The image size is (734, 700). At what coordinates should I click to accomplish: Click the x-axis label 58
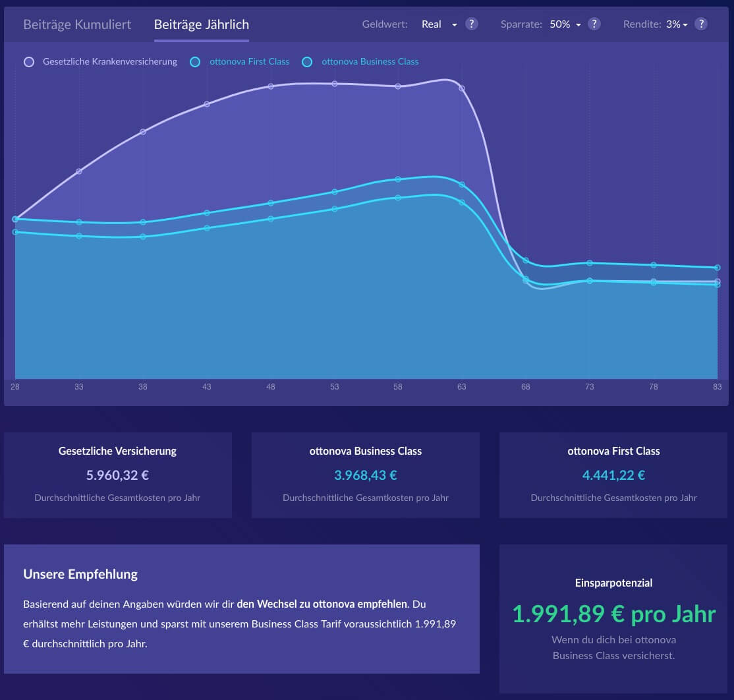pyautogui.click(x=398, y=387)
